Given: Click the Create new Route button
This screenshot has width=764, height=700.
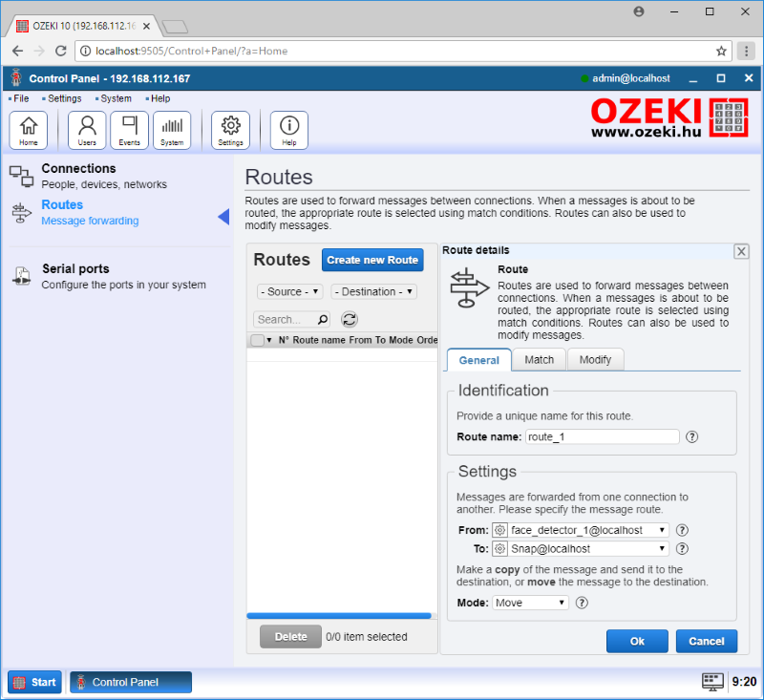Looking at the screenshot, I should (x=372, y=260).
